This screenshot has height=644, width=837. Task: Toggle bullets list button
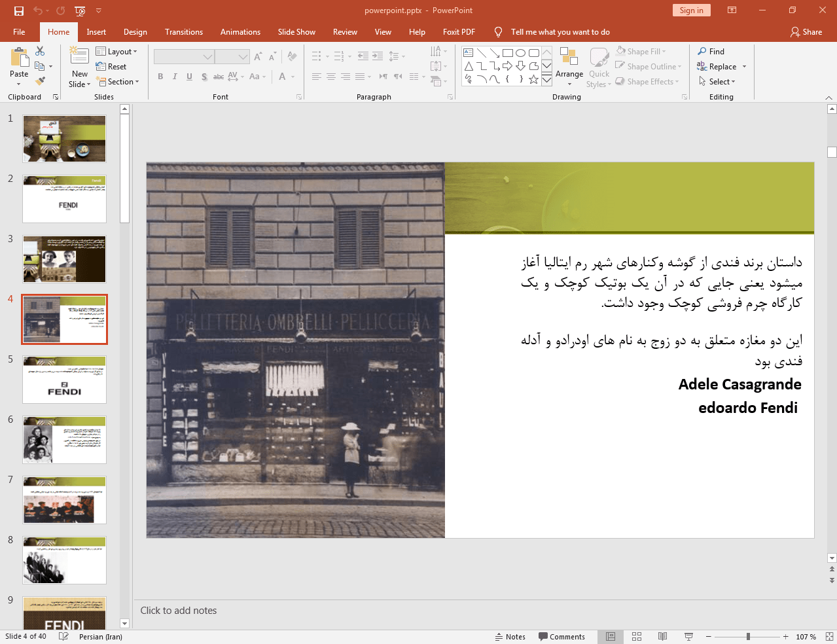coord(317,56)
